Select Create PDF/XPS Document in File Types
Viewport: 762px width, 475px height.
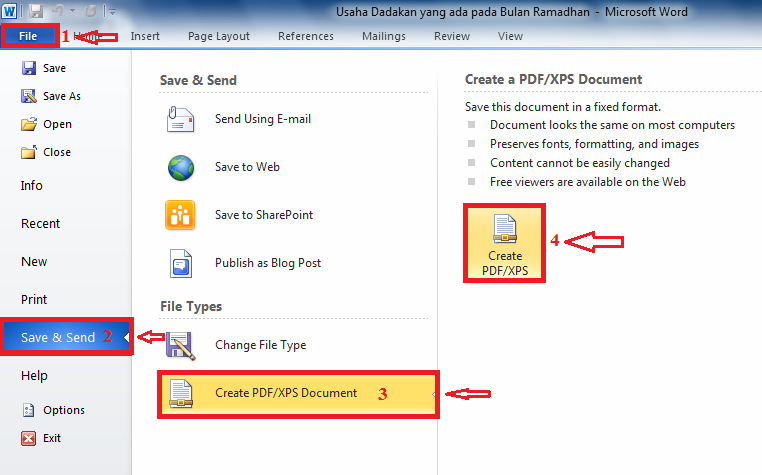[x=298, y=394]
